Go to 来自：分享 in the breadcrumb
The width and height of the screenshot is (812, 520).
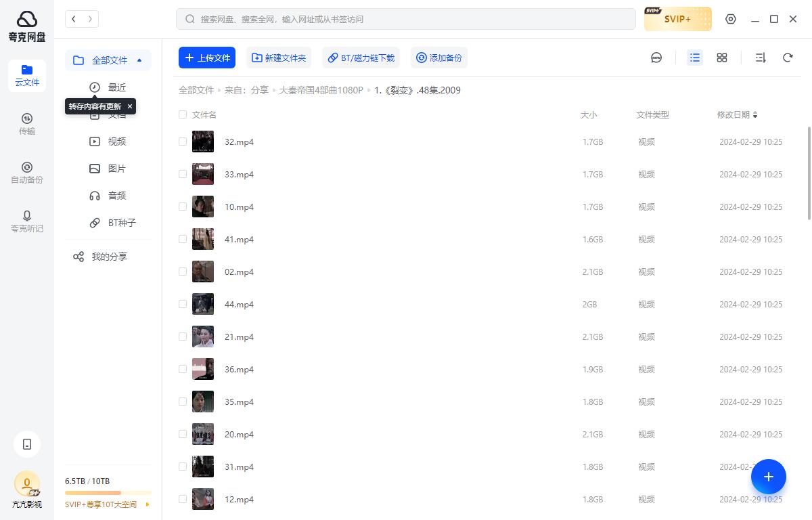point(247,90)
